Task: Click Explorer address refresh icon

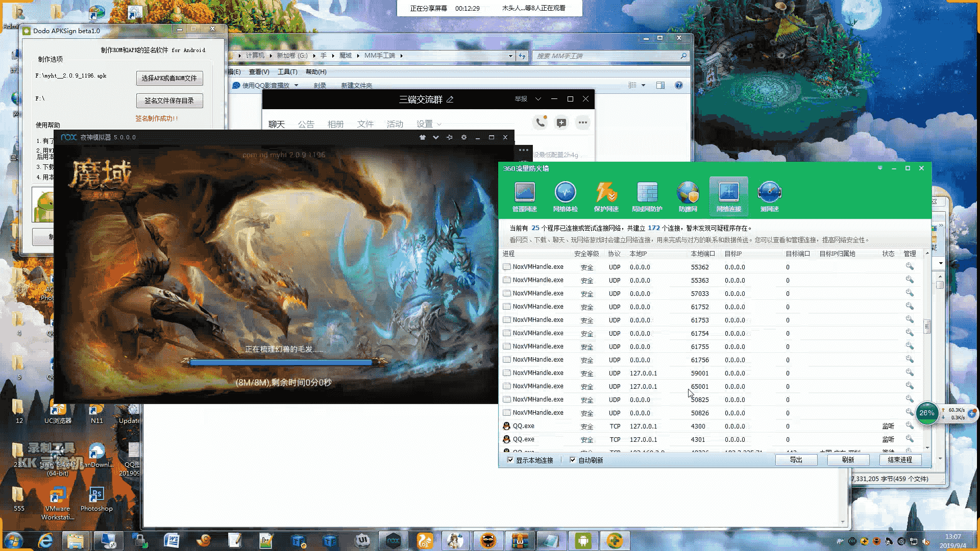Action: tap(522, 56)
